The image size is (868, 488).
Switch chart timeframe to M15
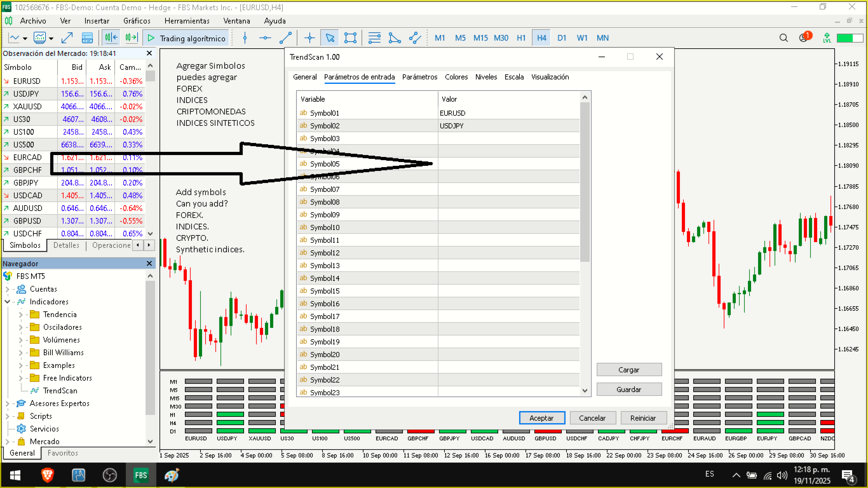480,38
